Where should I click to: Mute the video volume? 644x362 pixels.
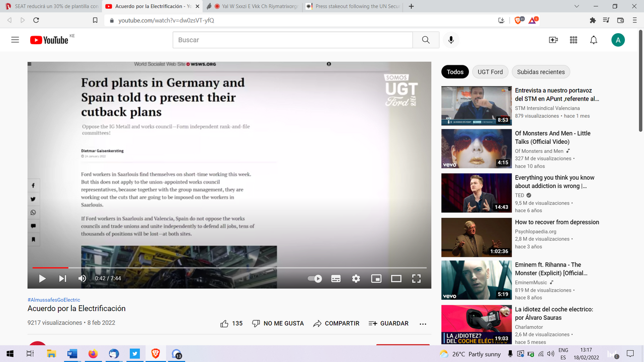tap(82, 279)
